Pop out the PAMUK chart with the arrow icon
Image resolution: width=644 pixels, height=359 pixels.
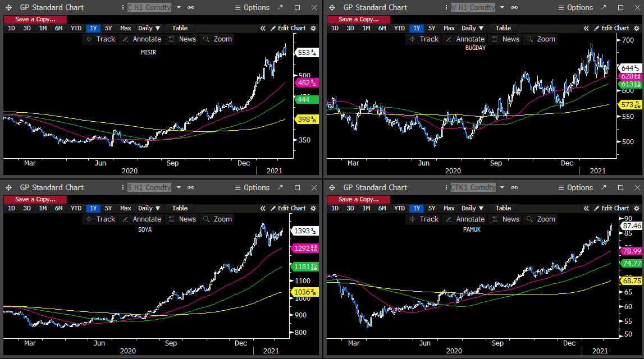coord(604,187)
